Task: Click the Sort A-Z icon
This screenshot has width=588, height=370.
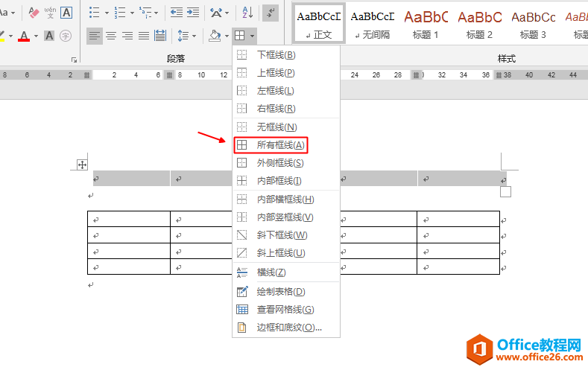Action: pos(247,13)
